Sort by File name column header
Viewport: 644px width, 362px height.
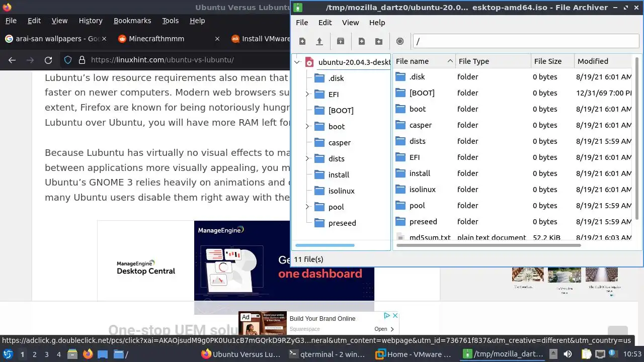(x=424, y=61)
